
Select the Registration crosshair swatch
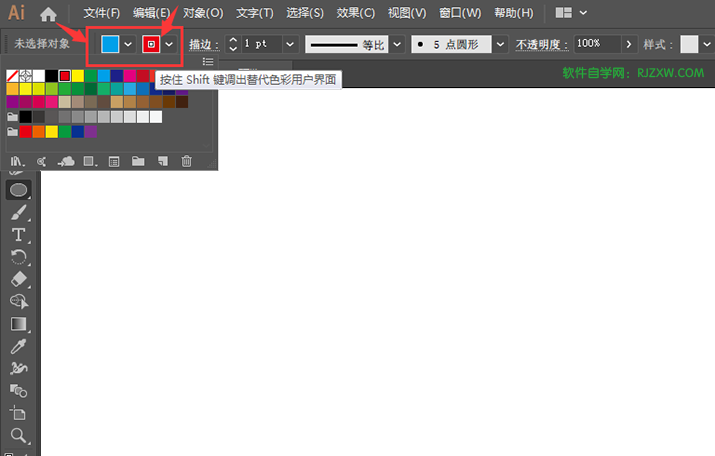click(26, 76)
